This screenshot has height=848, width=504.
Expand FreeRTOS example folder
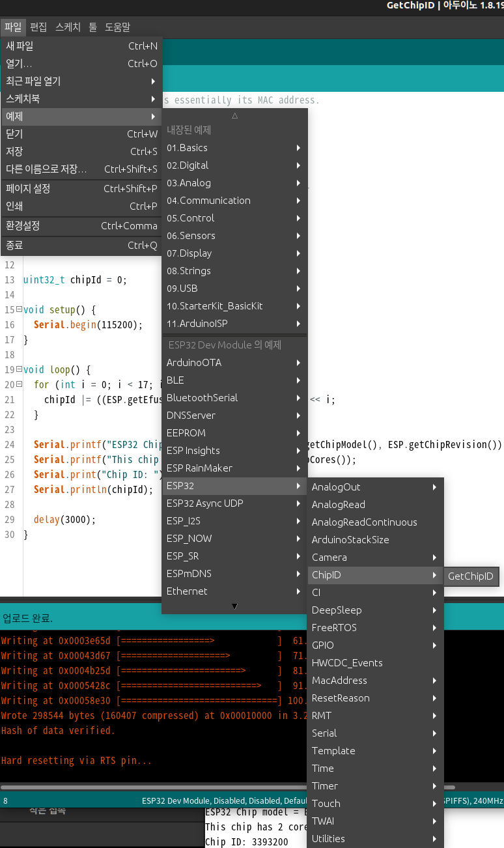tap(375, 628)
